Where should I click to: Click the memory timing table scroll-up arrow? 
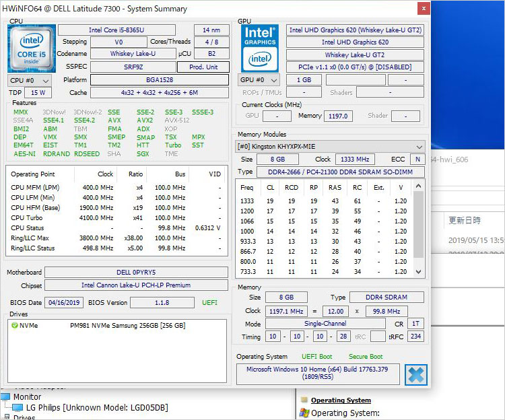coord(418,186)
